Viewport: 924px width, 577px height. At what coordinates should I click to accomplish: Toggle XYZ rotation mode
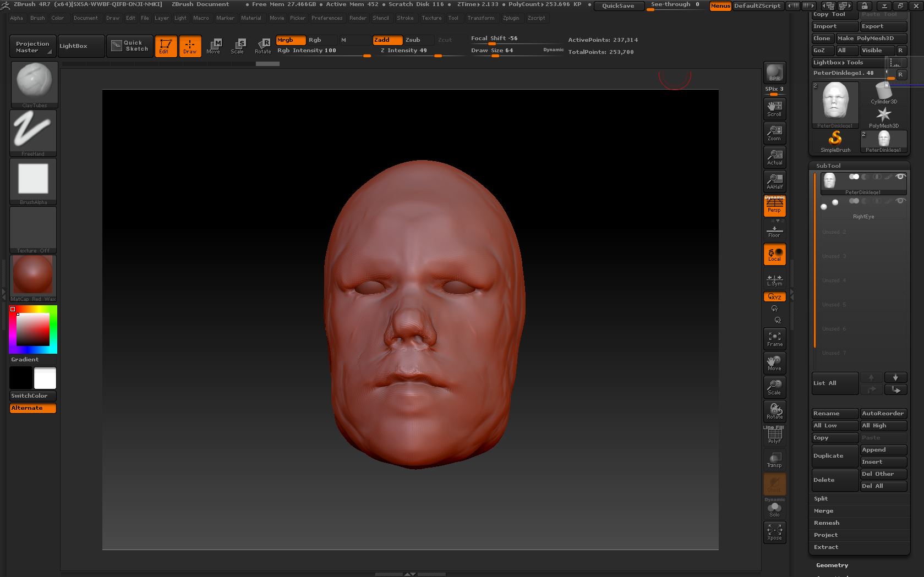(x=774, y=296)
